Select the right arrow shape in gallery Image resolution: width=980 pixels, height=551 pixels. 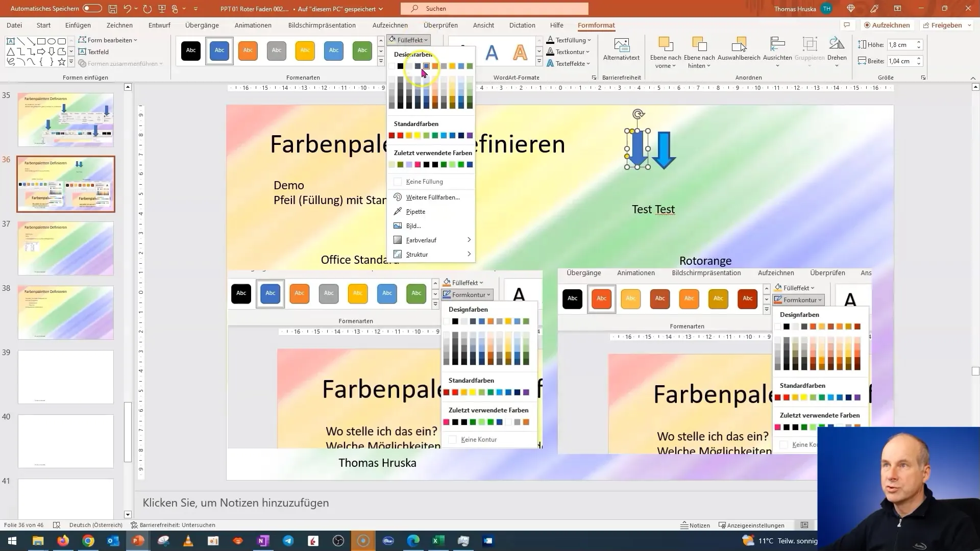41,52
